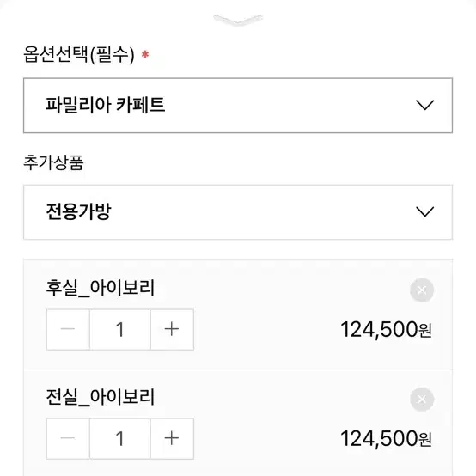
Task: Increase quantity of 전실_아이보리
Action: tap(172, 438)
